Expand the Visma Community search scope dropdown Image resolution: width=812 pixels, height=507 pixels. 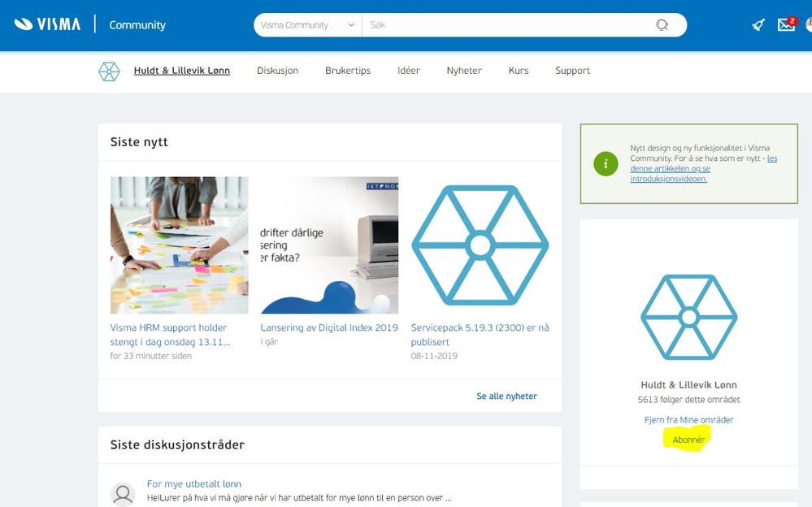click(307, 25)
